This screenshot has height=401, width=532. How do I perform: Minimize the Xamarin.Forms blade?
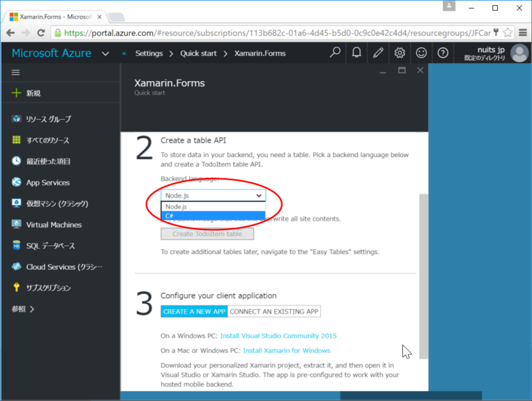coord(383,72)
